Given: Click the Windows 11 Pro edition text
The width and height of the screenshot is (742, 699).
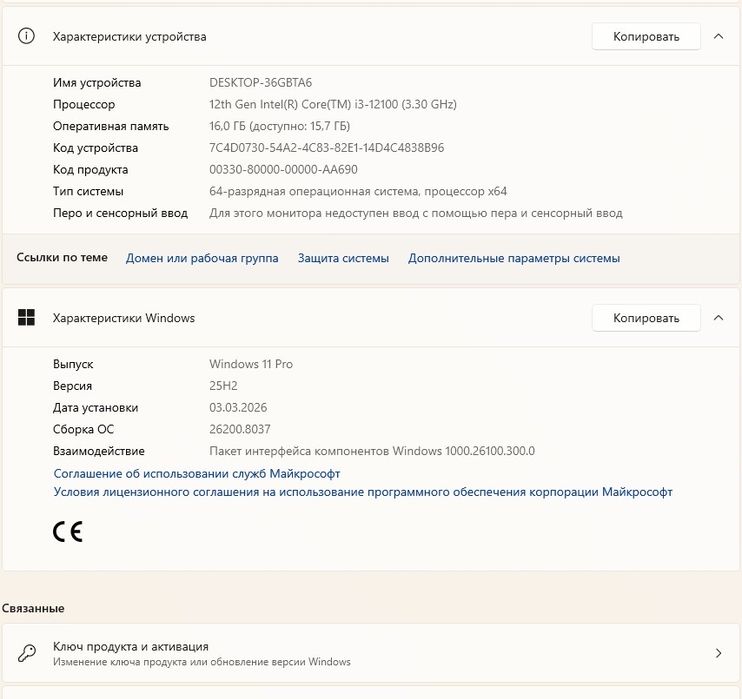Looking at the screenshot, I should click(x=251, y=364).
